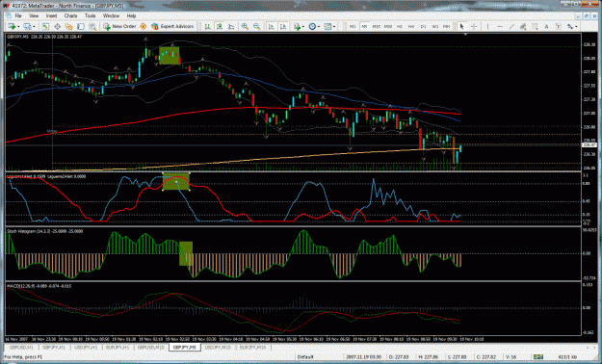Expand the Profiles dropdown arrow
This screenshot has width=602, height=364.
click(x=34, y=27)
